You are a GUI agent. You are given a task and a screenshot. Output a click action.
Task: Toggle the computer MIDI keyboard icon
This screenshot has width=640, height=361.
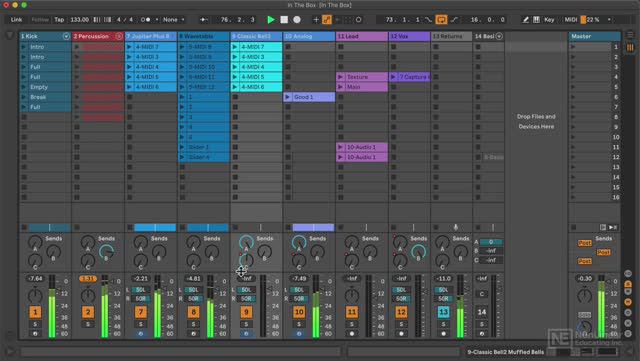point(536,20)
